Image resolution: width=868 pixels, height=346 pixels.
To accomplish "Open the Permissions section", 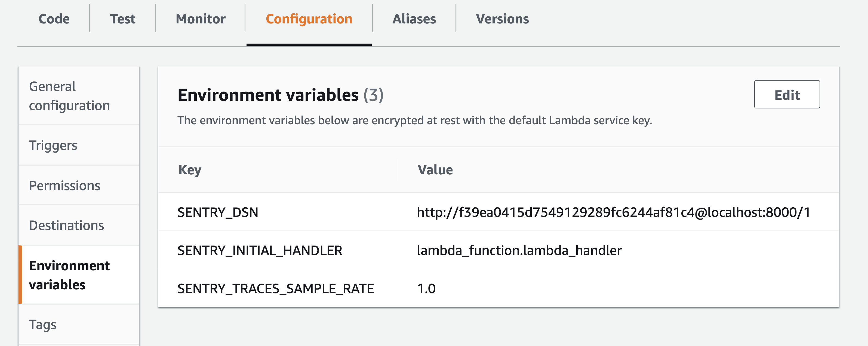I will pyautogui.click(x=65, y=186).
